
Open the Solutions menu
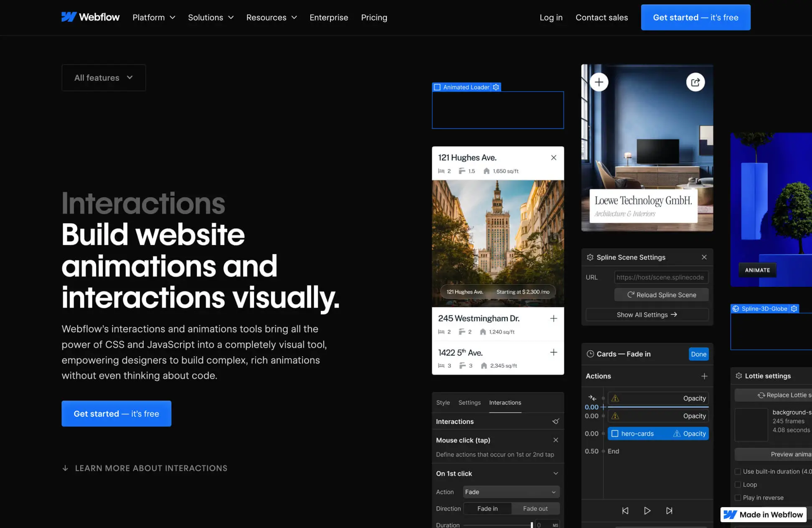[211, 18]
